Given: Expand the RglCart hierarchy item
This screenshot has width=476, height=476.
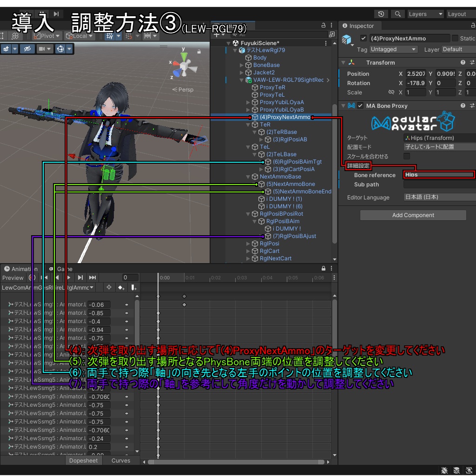Looking at the screenshot, I should (248, 251).
